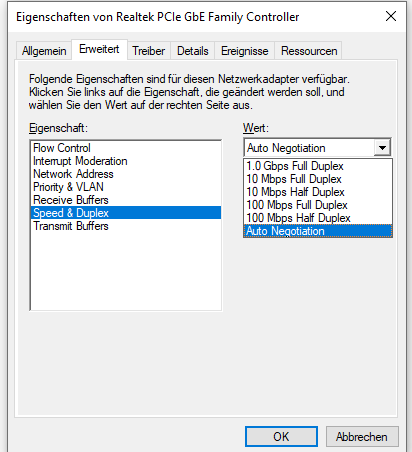Select the Flow Control property
The width and height of the screenshot is (412, 452).
[x=126, y=148]
